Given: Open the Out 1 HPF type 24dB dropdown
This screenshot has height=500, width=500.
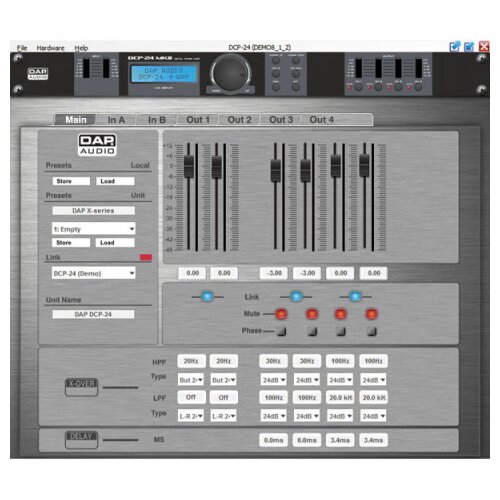Looking at the screenshot, I should tap(273, 380).
